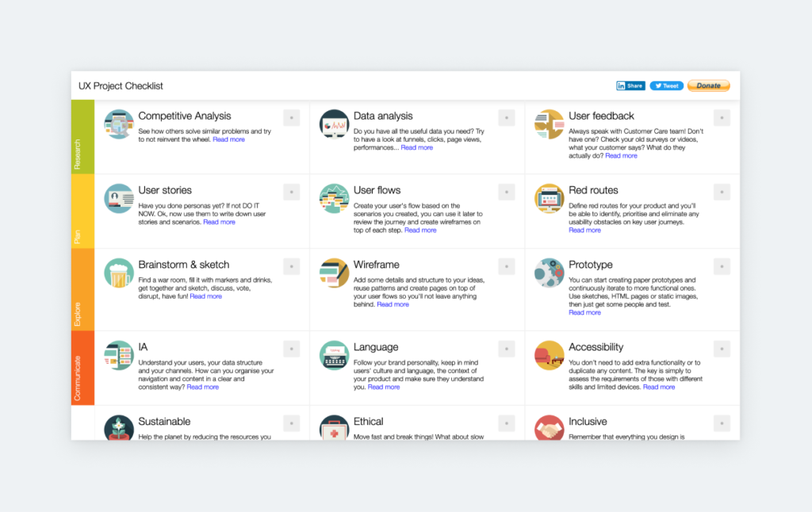Read more about Language
Screen dimensions: 812x512
[384, 388]
